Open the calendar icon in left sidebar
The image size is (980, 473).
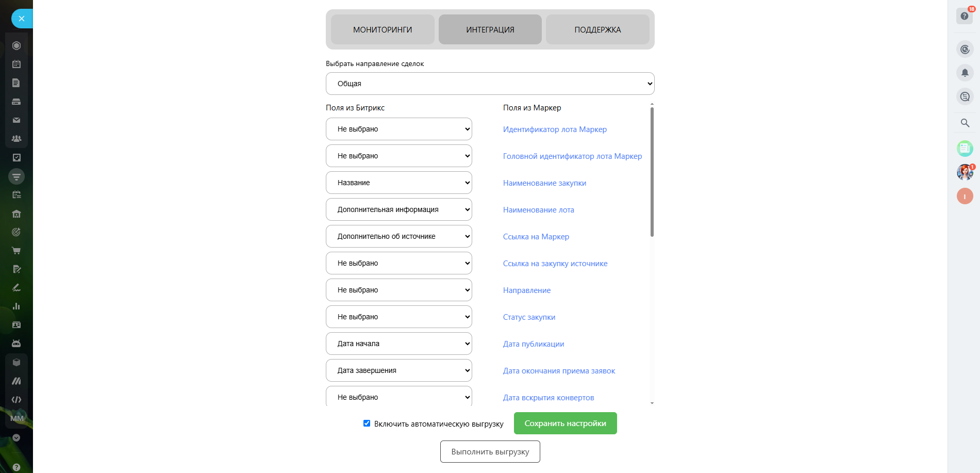pos(16,64)
